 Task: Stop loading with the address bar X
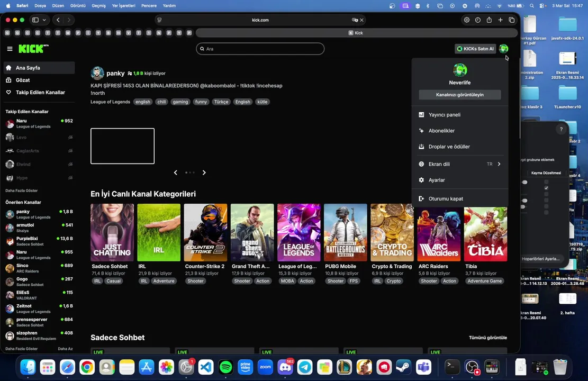click(x=362, y=20)
